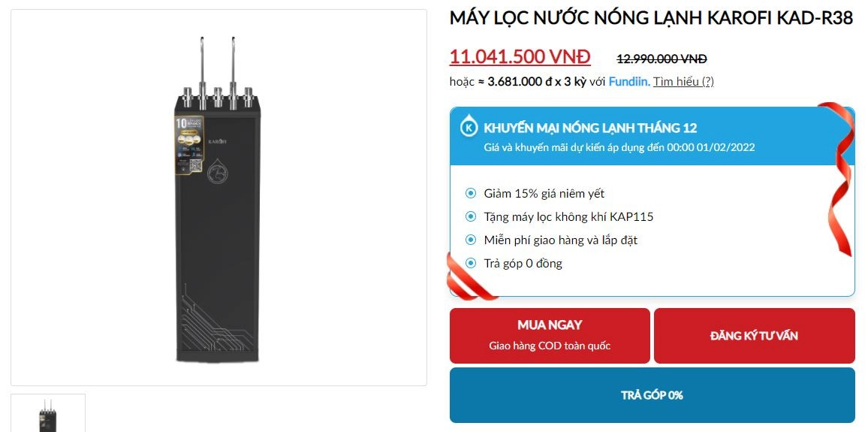Open the Fundiin link

[629, 81]
